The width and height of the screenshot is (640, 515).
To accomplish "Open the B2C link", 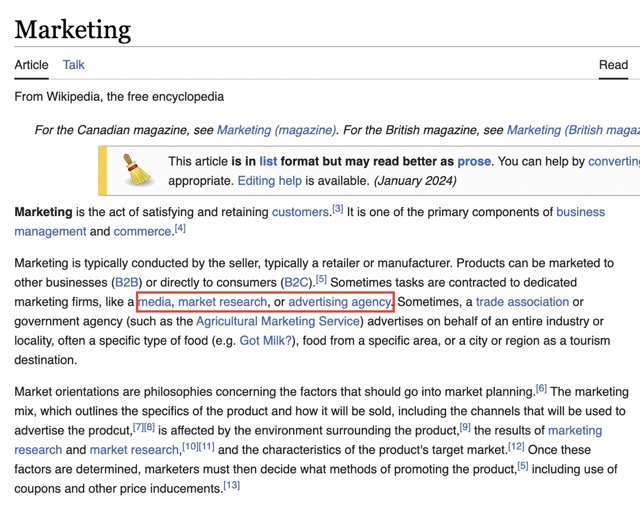I will (297, 282).
